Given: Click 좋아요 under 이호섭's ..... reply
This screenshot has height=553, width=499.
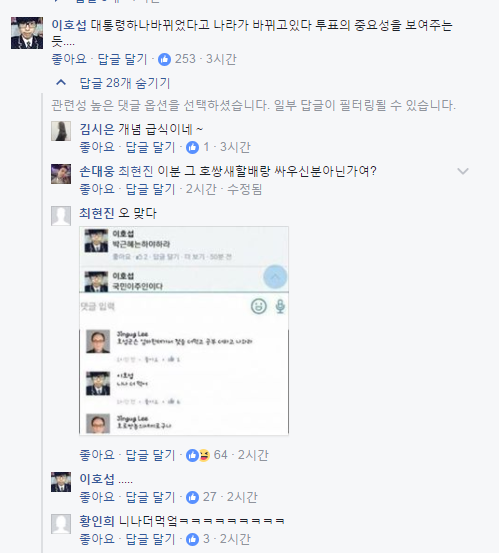Looking at the screenshot, I should click(x=97, y=497).
